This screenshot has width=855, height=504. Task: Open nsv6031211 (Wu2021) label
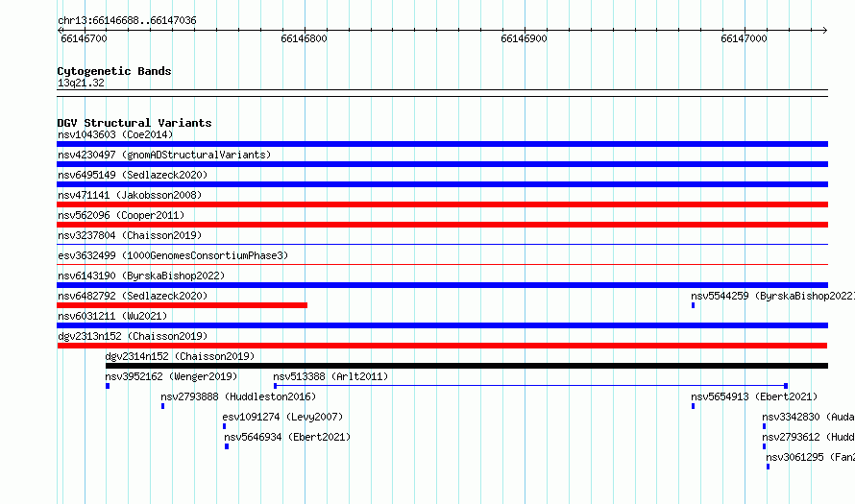click(x=112, y=316)
